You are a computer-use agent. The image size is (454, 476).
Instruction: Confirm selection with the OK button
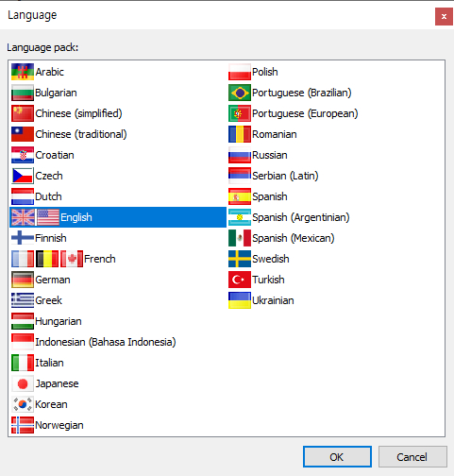tap(337, 456)
